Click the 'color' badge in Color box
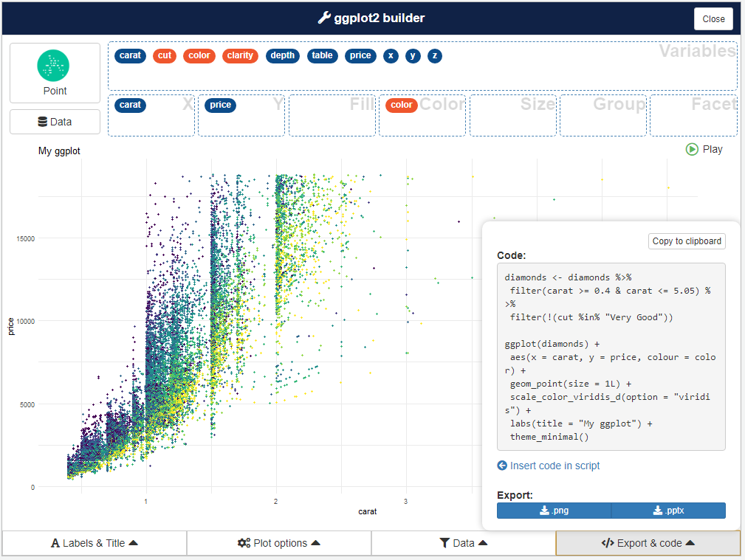745x560 pixels. click(x=401, y=105)
